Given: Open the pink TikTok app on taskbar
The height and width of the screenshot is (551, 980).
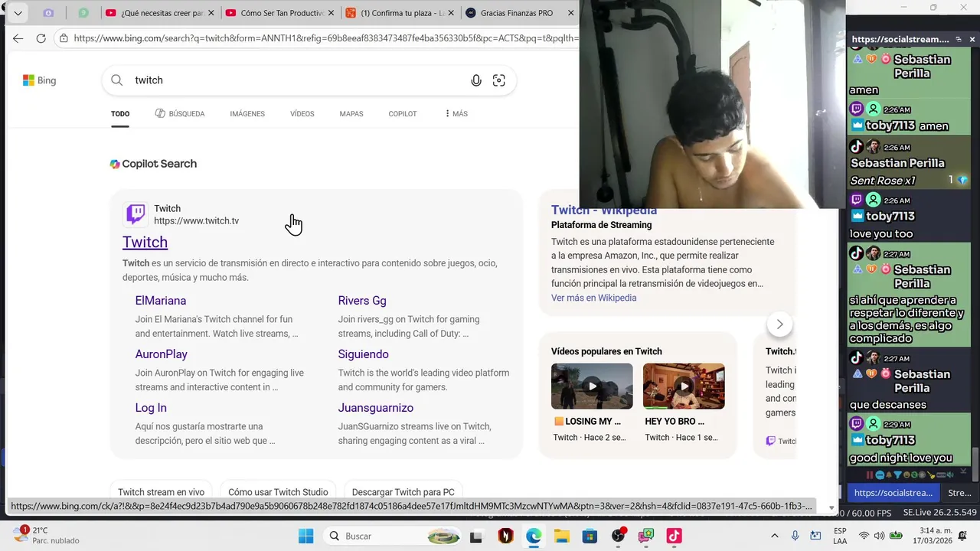Looking at the screenshot, I should tap(674, 536).
